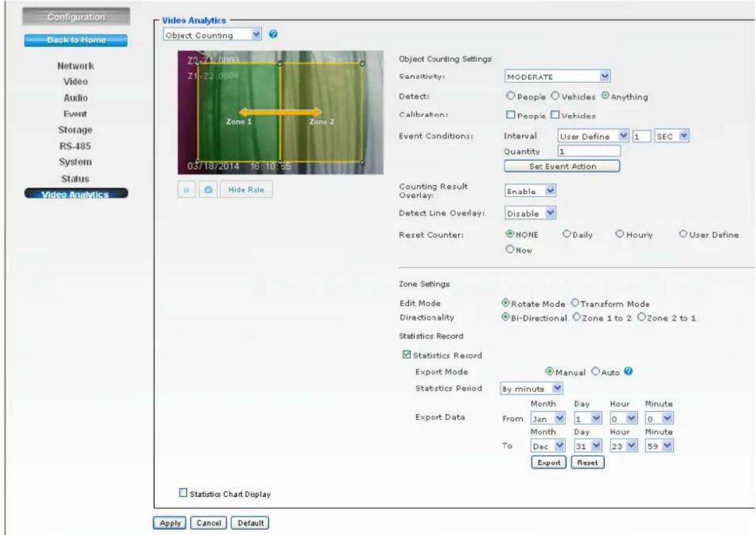Toggle the Statistics Record checkbox
This screenshot has height=535, width=756.
tap(408, 356)
